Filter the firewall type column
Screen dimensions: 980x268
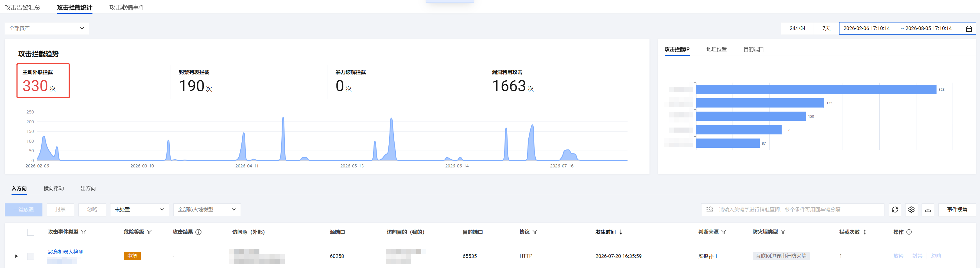coord(782,232)
